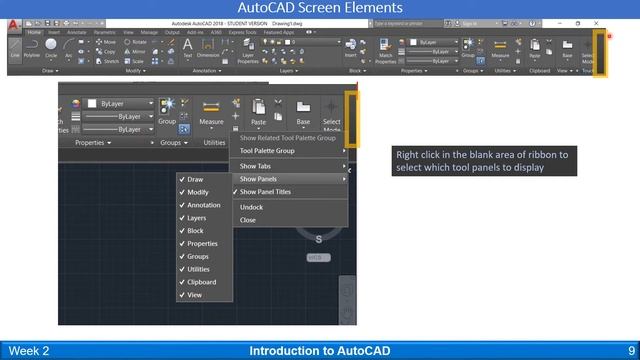The width and height of the screenshot is (640, 360).
Task: Toggle Show Panel Titles option
Action: (290, 192)
